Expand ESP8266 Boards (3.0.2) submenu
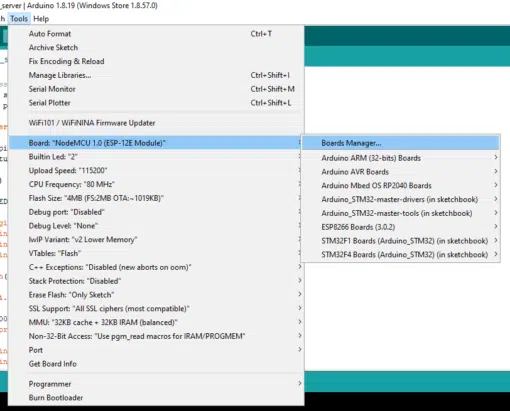Viewport: 510px width, 411px height. tap(400, 227)
